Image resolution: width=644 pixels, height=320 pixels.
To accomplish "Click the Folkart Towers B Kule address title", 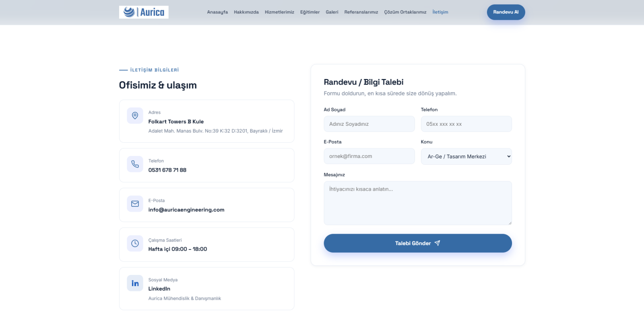I will tap(176, 121).
